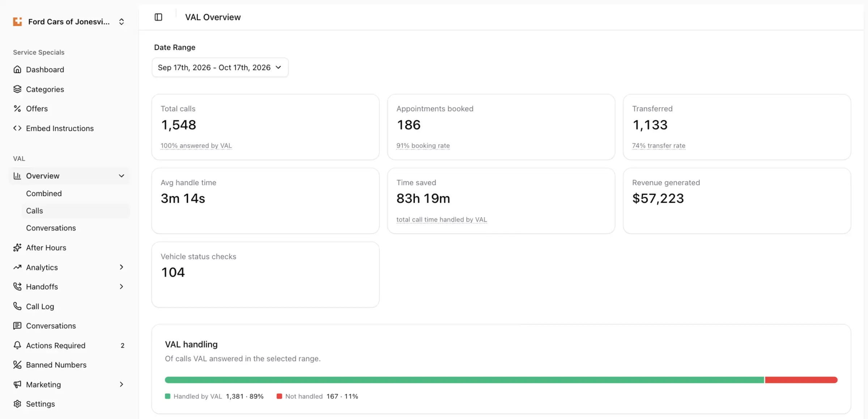Expand the Marketing menu chevron
Viewport: 868px width, 419px height.
click(x=122, y=384)
